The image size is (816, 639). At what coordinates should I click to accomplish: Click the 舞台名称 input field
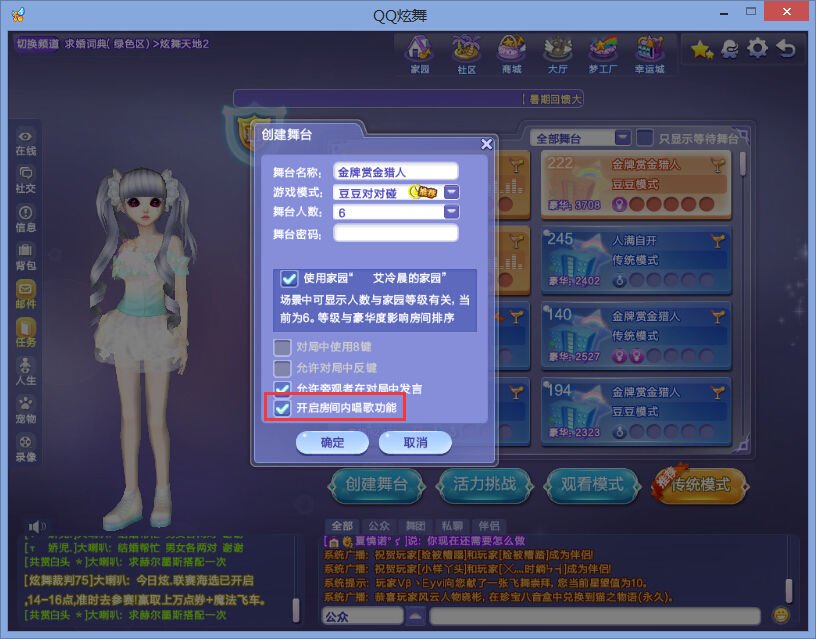coord(396,172)
